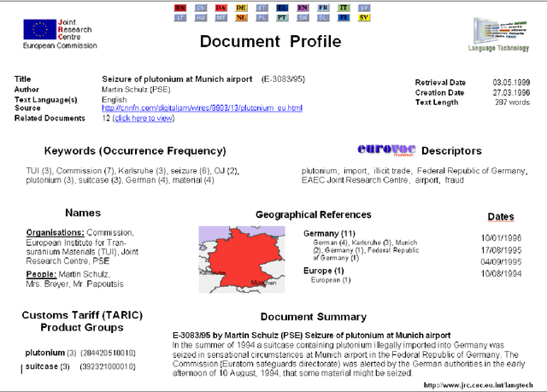Switch to the FR language button
Screen dimensions: 547x392
point(323,7)
